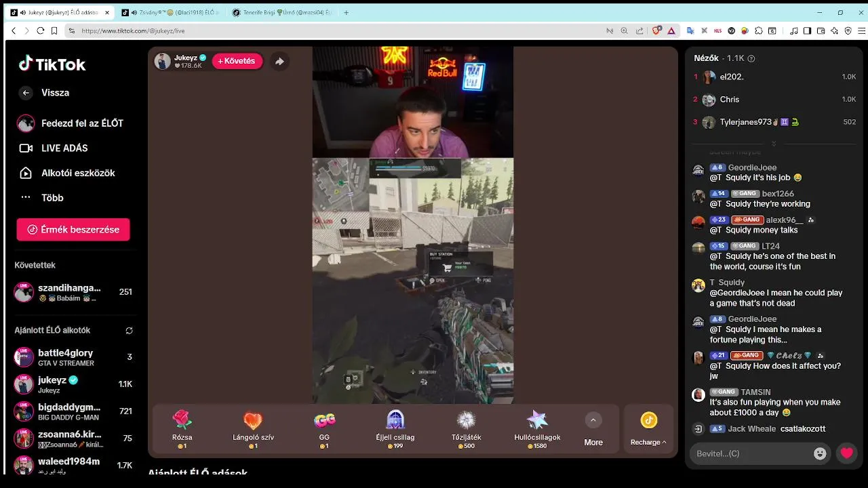Open site settings icon in address bar
The image size is (868, 488).
[x=71, y=30]
